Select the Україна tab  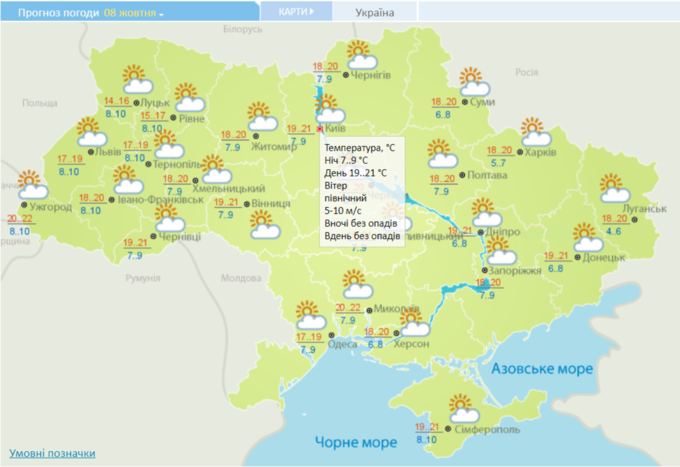(375, 13)
